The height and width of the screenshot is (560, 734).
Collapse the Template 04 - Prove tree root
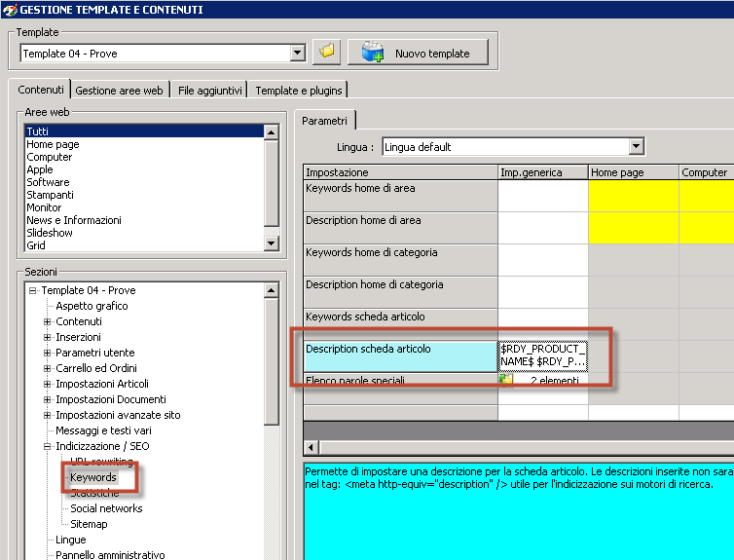coord(32,290)
